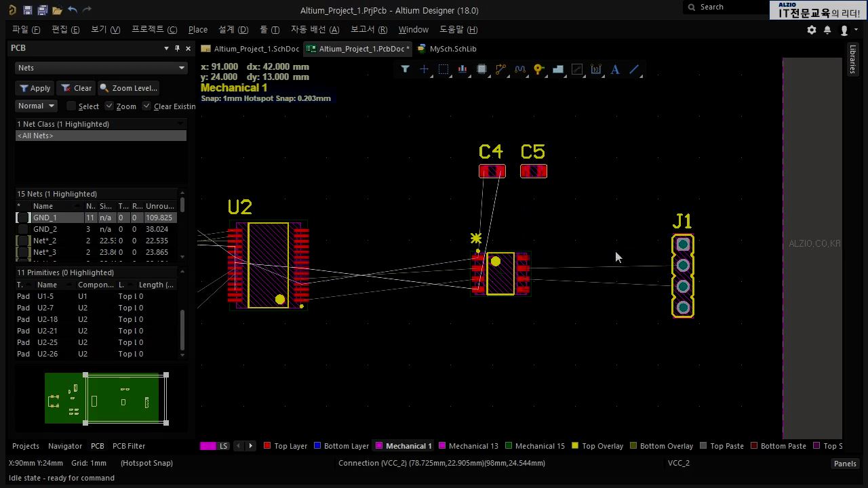Open notifications bell

coord(827,30)
